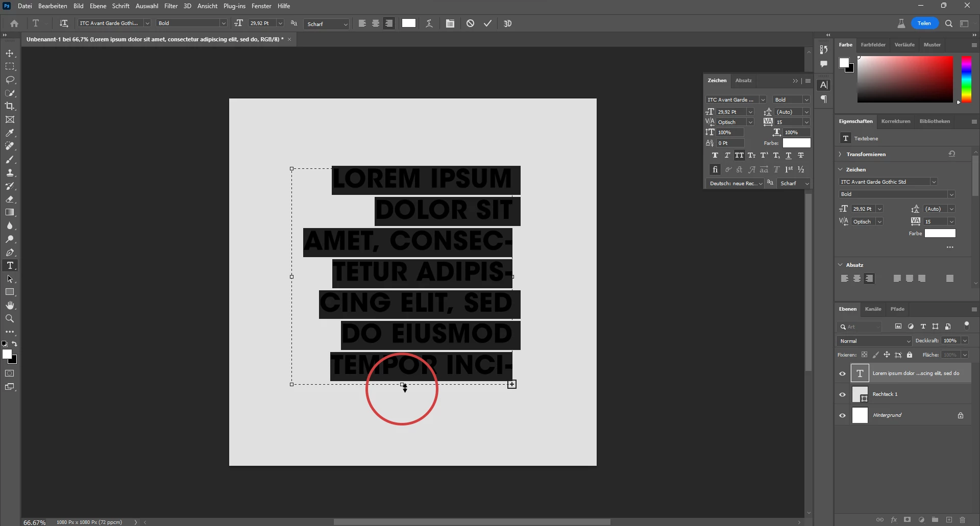Toggle Character and Paragraph panels icon

click(450, 23)
